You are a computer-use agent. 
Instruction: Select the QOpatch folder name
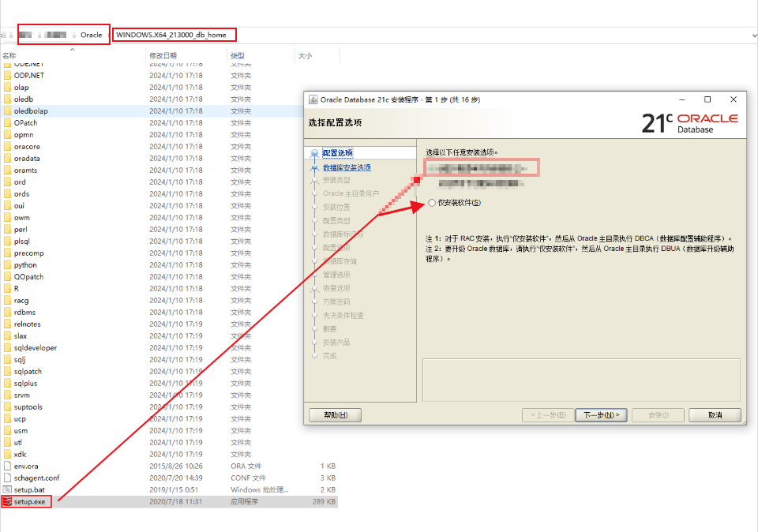pyautogui.click(x=29, y=276)
